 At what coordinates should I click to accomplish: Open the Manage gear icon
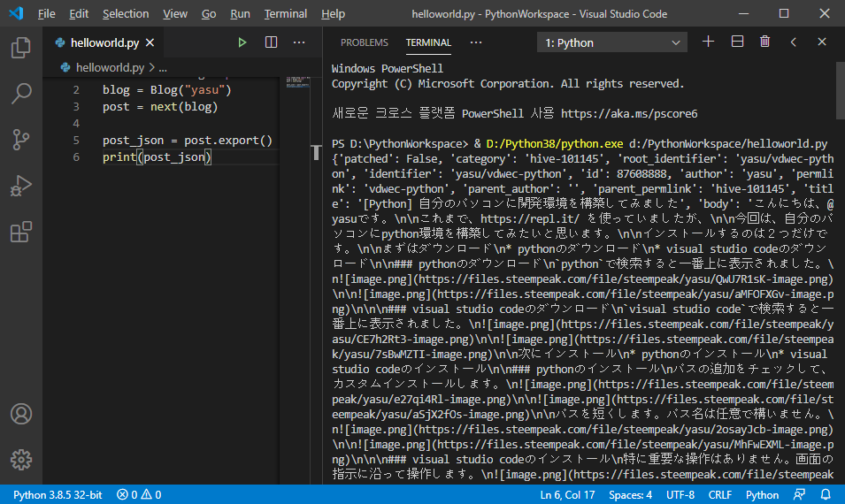click(21, 460)
